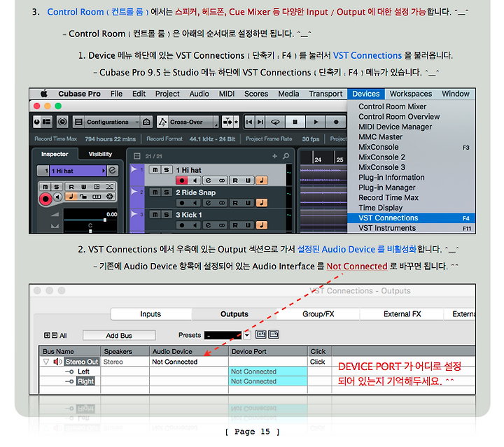
Task: Click the window layout configurations icon
Action: click(x=47, y=122)
